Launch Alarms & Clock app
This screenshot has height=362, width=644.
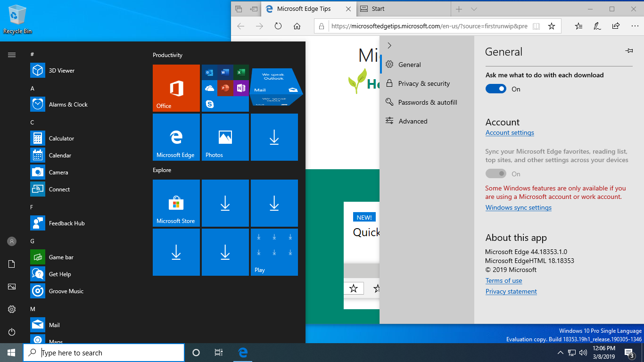(x=85, y=105)
